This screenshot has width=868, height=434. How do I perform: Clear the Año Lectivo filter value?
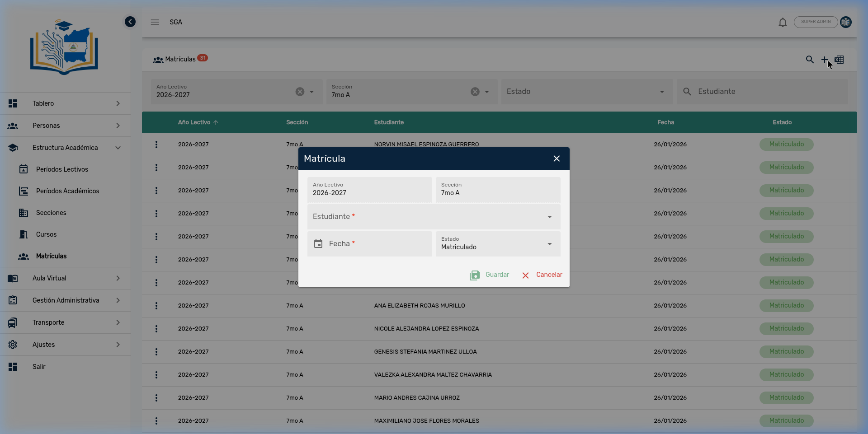click(300, 92)
